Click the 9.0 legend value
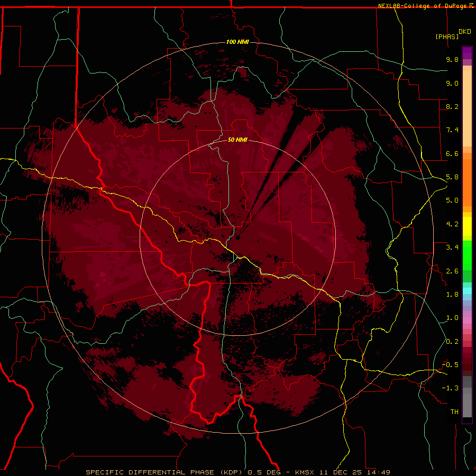The width and height of the screenshot is (476, 476). pos(452,83)
